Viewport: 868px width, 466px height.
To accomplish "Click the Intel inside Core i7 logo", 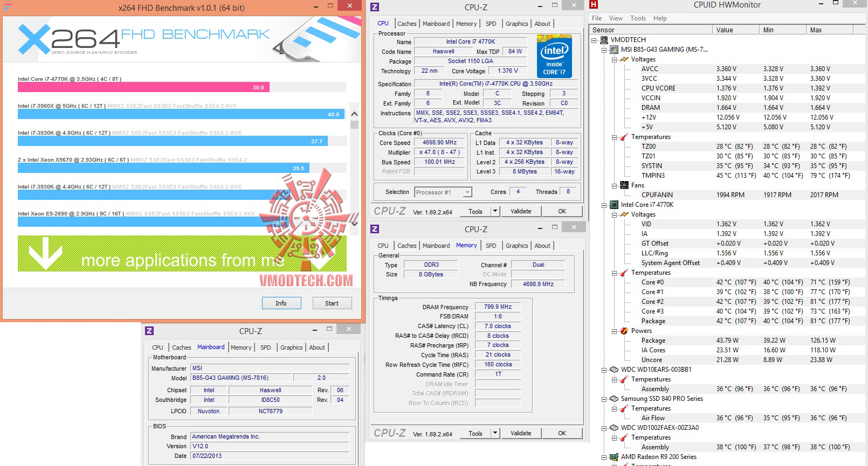I will click(554, 57).
